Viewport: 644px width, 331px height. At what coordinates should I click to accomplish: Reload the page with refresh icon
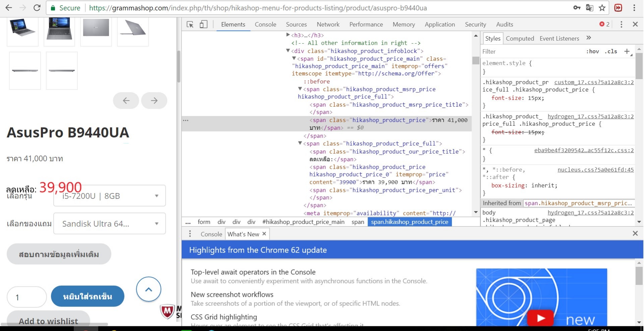click(37, 8)
